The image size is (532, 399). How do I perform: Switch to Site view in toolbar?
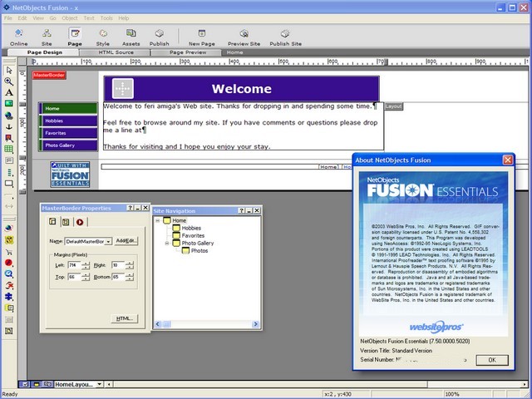click(47, 37)
